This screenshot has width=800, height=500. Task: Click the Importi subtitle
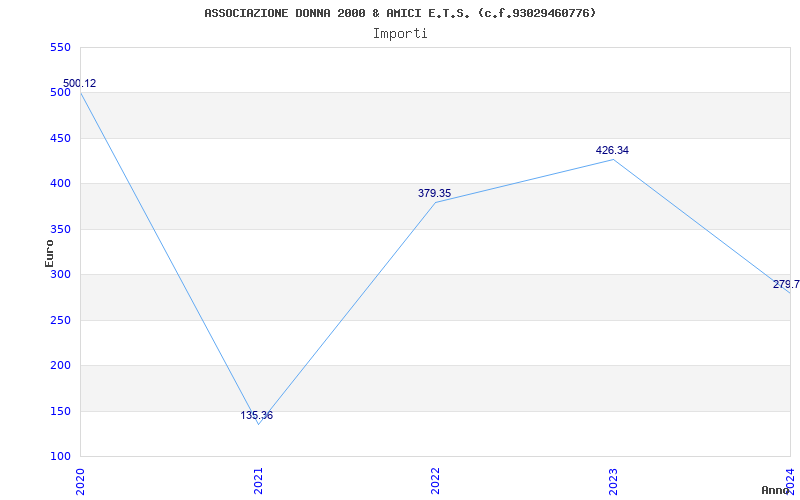tap(400, 34)
